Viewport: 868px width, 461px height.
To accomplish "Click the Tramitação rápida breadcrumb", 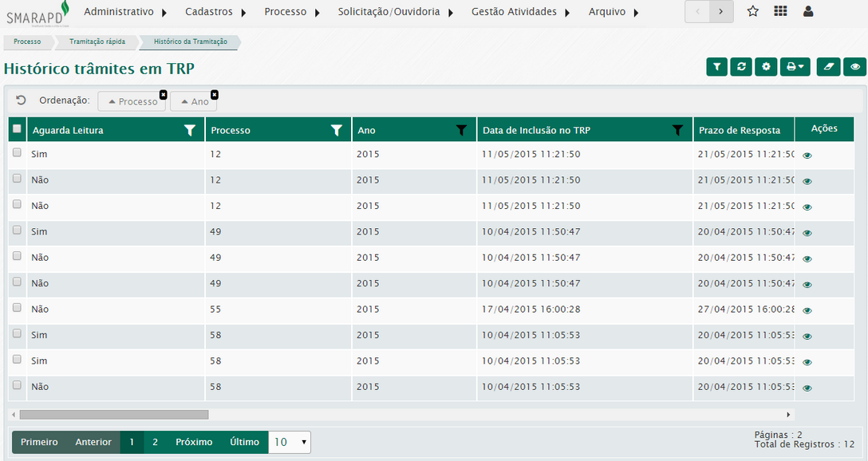I will [97, 41].
